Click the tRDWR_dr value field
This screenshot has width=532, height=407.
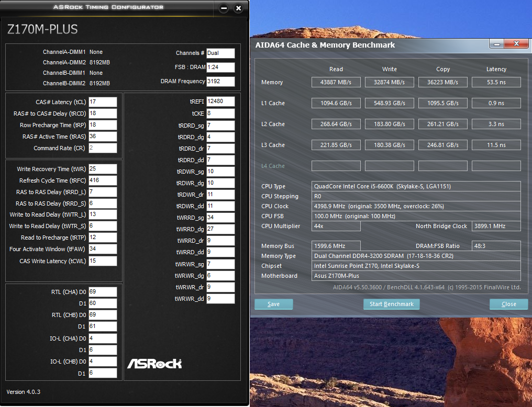coord(220,195)
